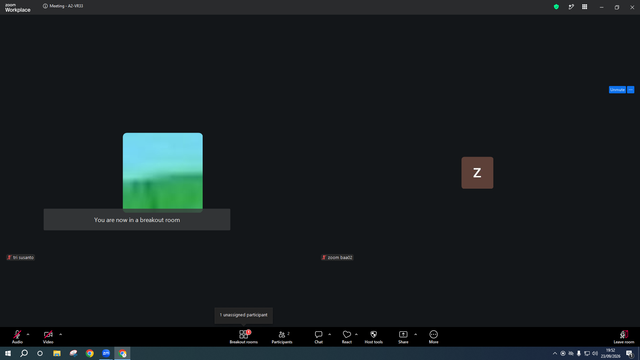Expand the Share options arrow

416,334
